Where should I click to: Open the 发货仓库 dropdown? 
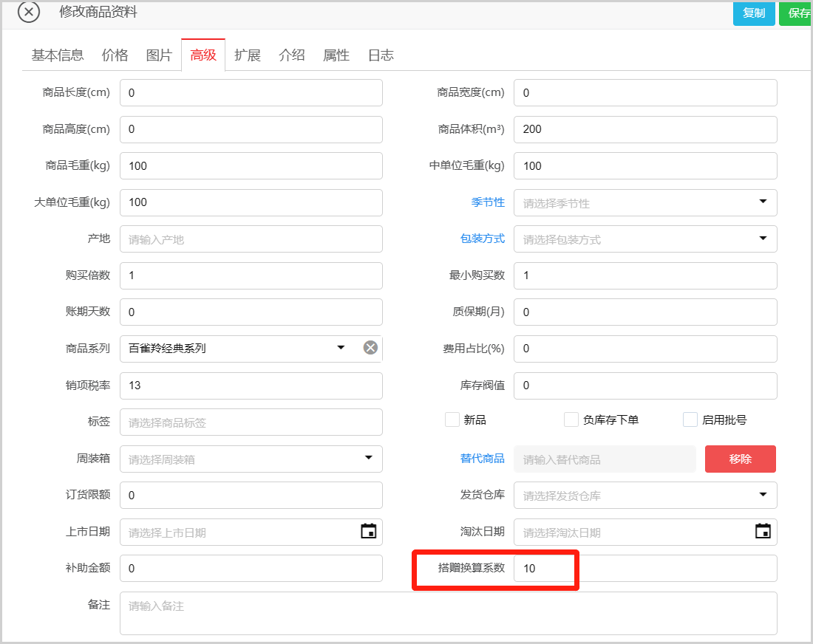(x=763, y=495)
